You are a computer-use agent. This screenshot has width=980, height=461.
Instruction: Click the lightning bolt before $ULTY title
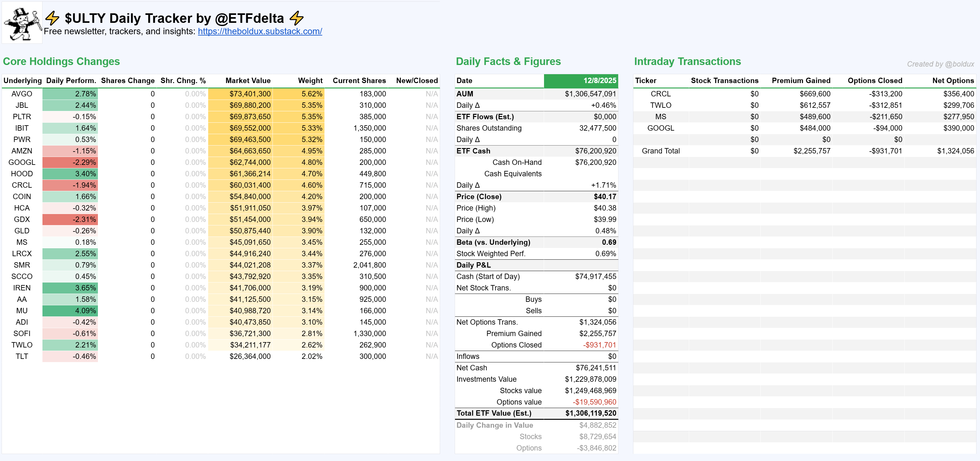click(52, 18)
